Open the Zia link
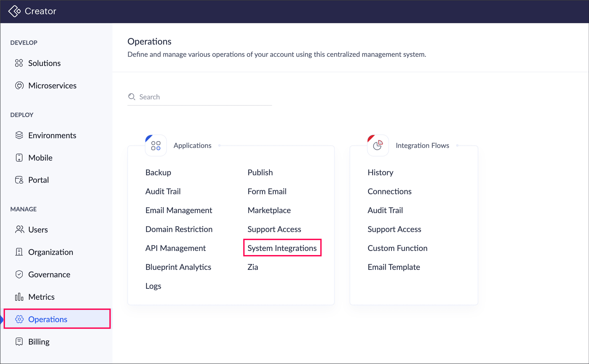 pyautogui.click(x=253, y=267)
